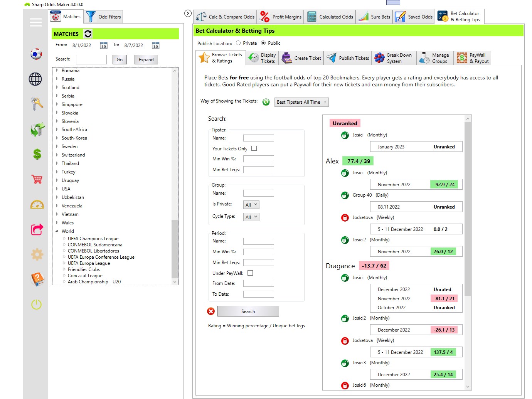The width and height of the screenshot is (532, 399).
Task: Switch to the Calc & Compare Odds tab
Action: 225,17
